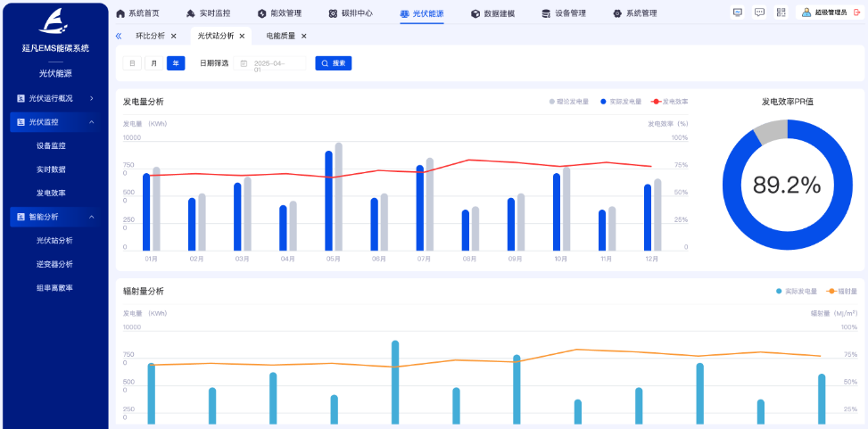Open the 系统管理 gear icon
This screenshot has width=868, height=429.
pos(616,13)
